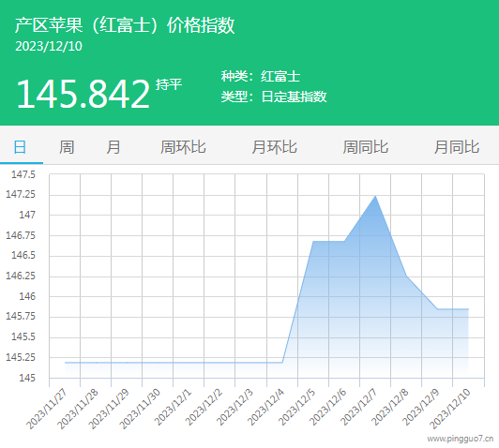Click the chart peak at 2023/12/7
The width and height of the screenshot is (499, 448).
click(x=375, y=196)
